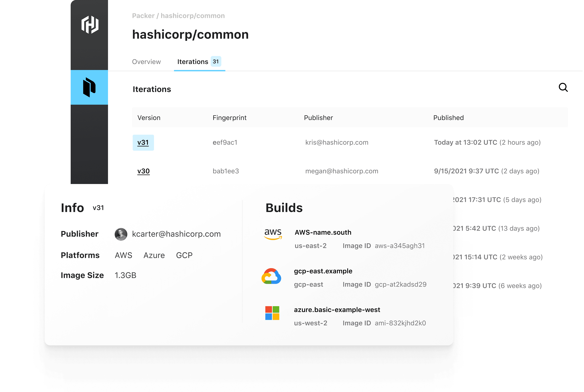Click megan@hashicorp.com publisher cell
The width and height of the screenshot is (584, 392).
342,171
